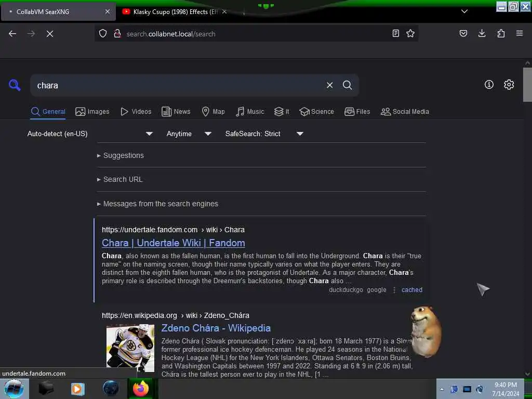Screen dimensions: 532x399
Task: Switch to Science results
Action: tap(316, 112)
